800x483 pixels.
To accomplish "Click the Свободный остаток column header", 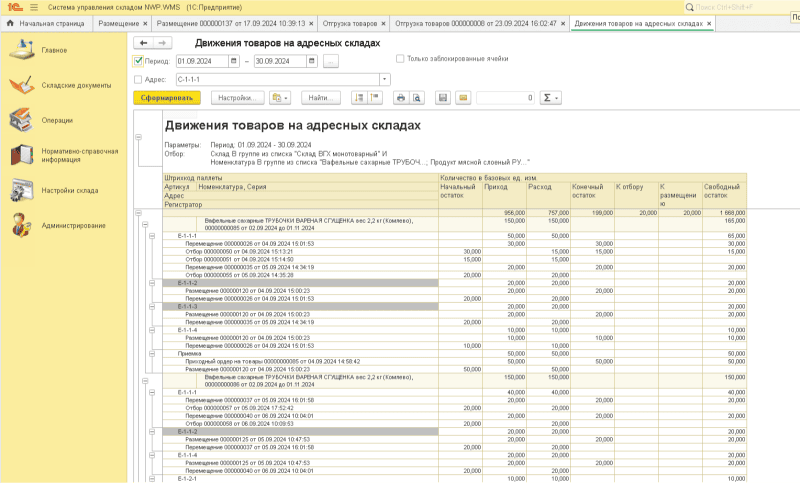I will [724, 195].
